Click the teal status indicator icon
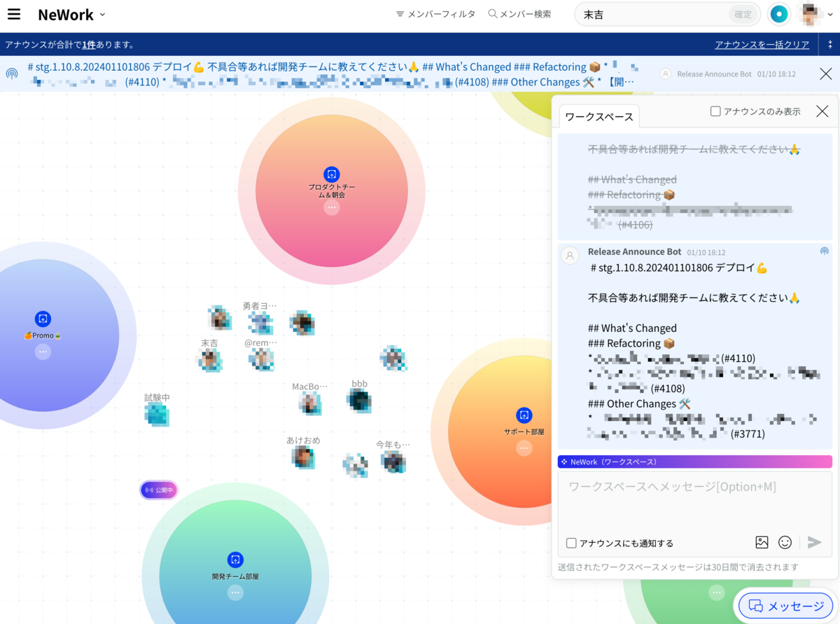The height and width of the screenshot is (624, 840). [779, 14]
